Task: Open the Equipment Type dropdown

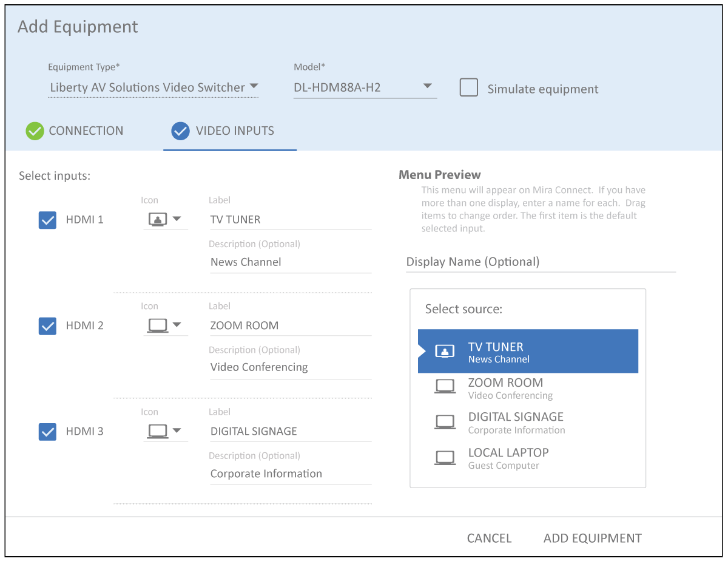Action: (x=254, y=86)
